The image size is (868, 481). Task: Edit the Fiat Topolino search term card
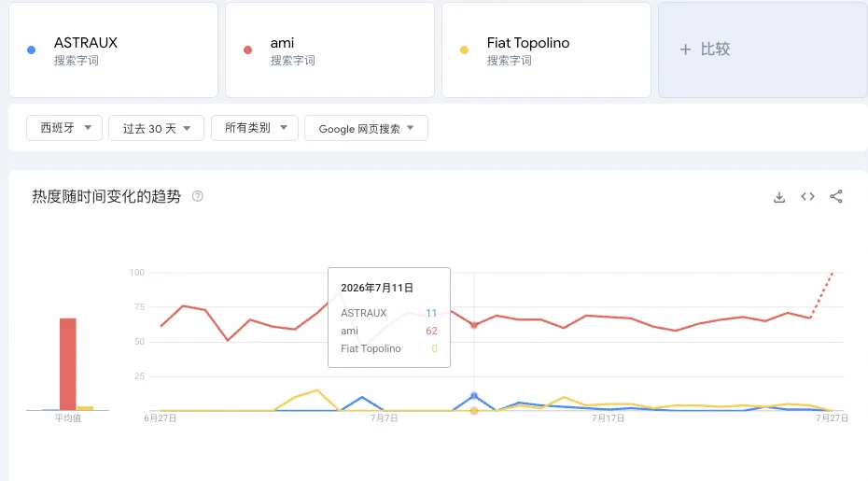tap(546, 50)
